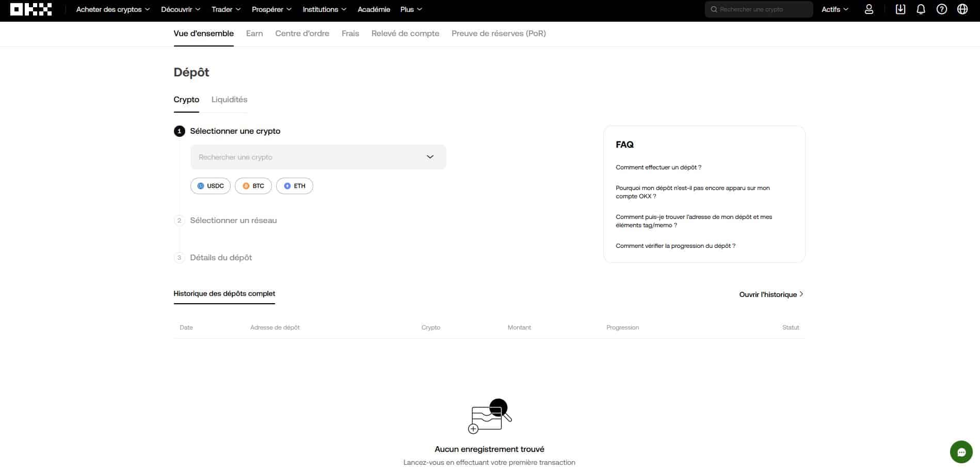Expand the Institutions menu

pos(325,9)
